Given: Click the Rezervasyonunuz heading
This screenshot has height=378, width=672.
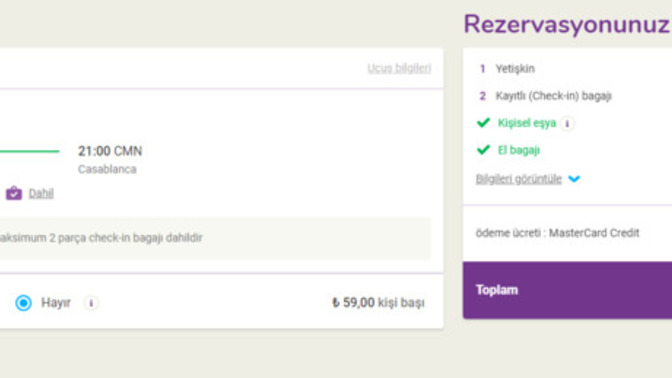Looking at the screenshot, I should coord(567,24).
